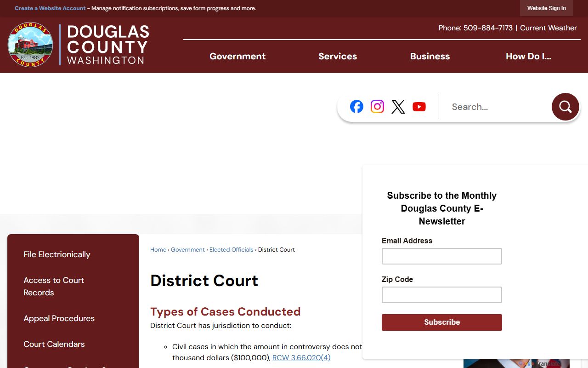The width and height of the screenshot is (588, 368).
Task: Click the District Court page heading
Action: 204,280
